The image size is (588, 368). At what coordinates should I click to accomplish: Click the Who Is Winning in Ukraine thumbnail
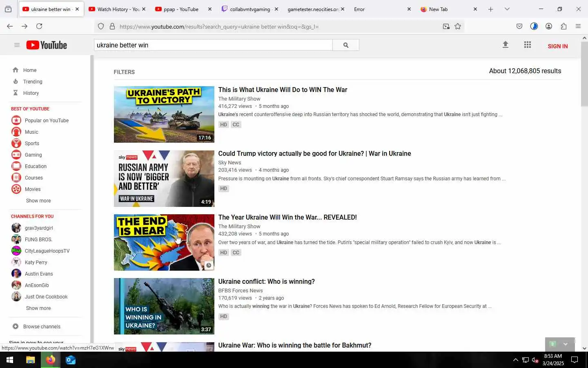click(x=164, y=306)
